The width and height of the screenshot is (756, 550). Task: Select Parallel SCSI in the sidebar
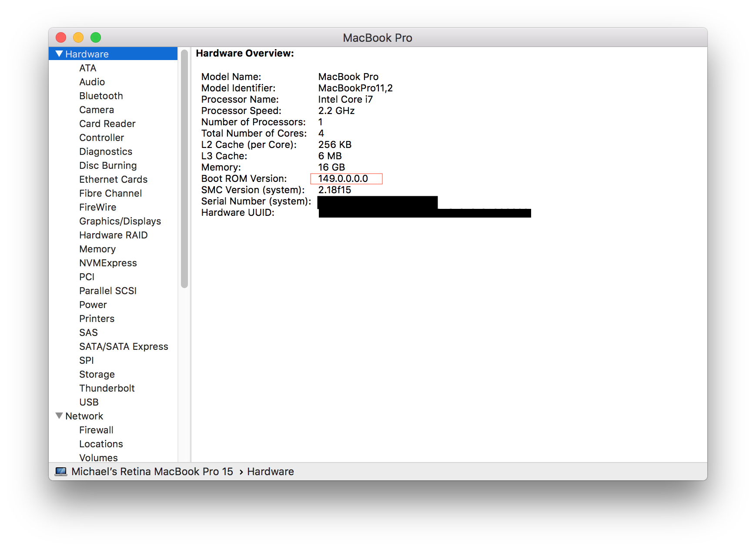[x=108, y=291]
